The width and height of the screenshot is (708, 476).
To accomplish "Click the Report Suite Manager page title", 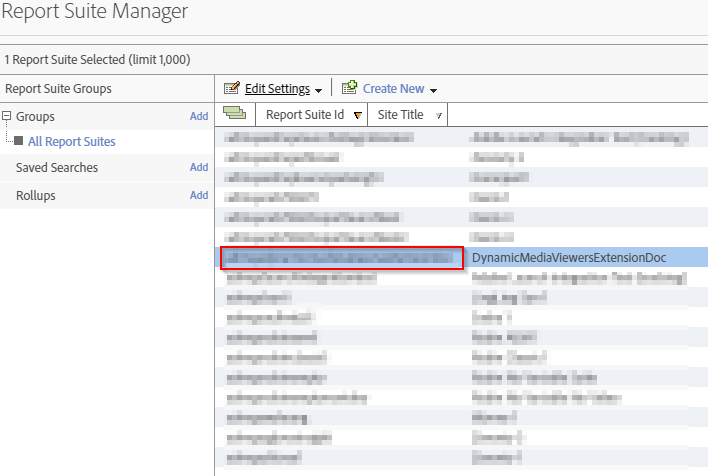I will tap(94, 11).
